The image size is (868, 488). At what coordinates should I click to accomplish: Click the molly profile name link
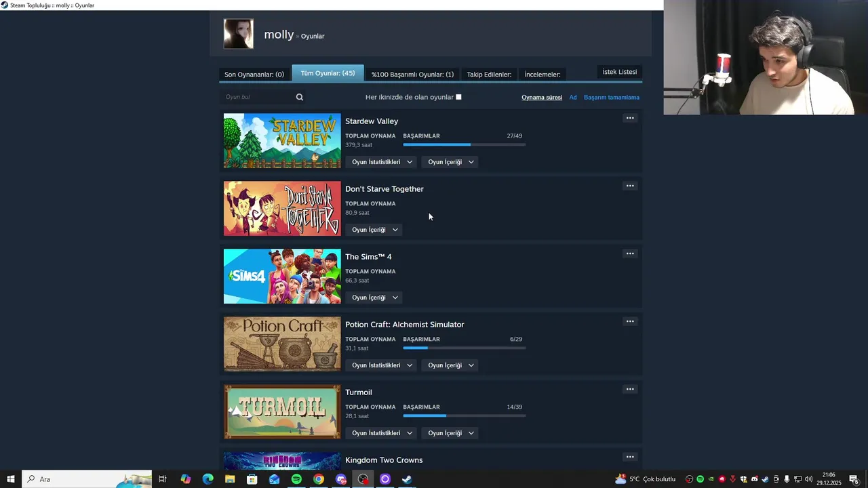279,35
